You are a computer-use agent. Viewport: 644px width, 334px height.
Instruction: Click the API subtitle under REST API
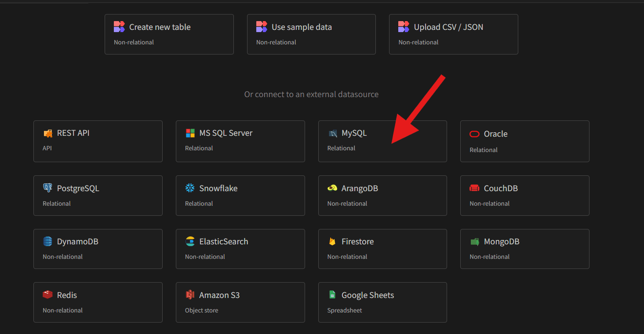(x=47, y=148)
